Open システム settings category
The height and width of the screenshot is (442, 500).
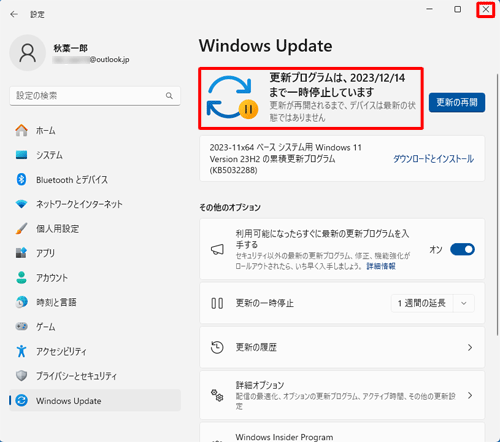click(x=95, y=155)
